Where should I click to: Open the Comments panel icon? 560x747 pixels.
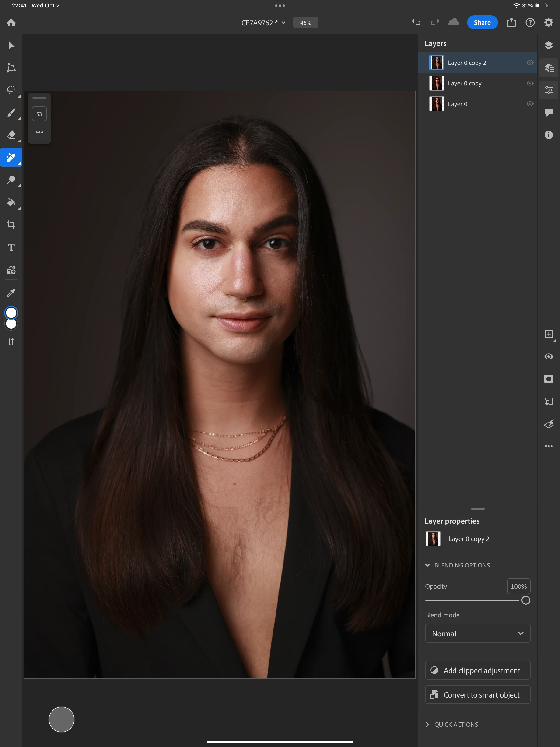point(549,113)
